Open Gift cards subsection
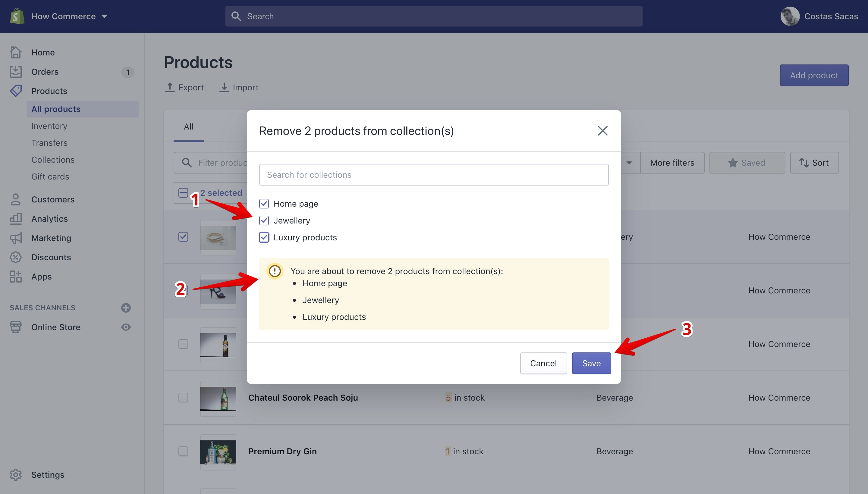This screenshot has height=494, width=868. pos(50,177)
